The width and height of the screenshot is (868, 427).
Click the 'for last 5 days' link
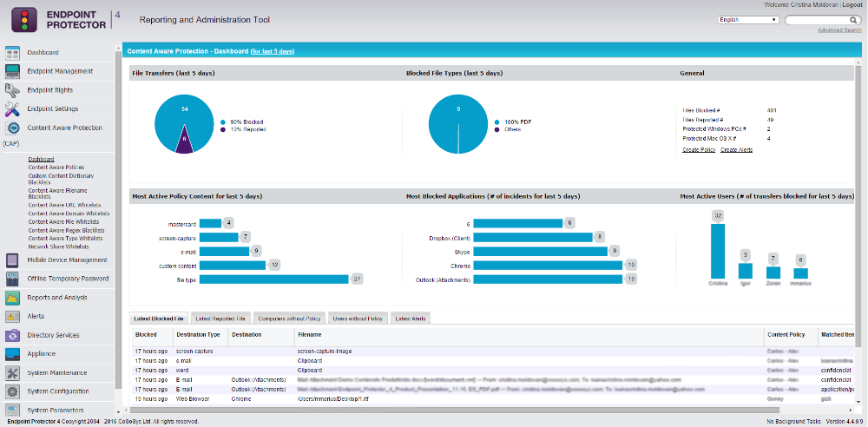pyautogui.click(x=273, y=51)
